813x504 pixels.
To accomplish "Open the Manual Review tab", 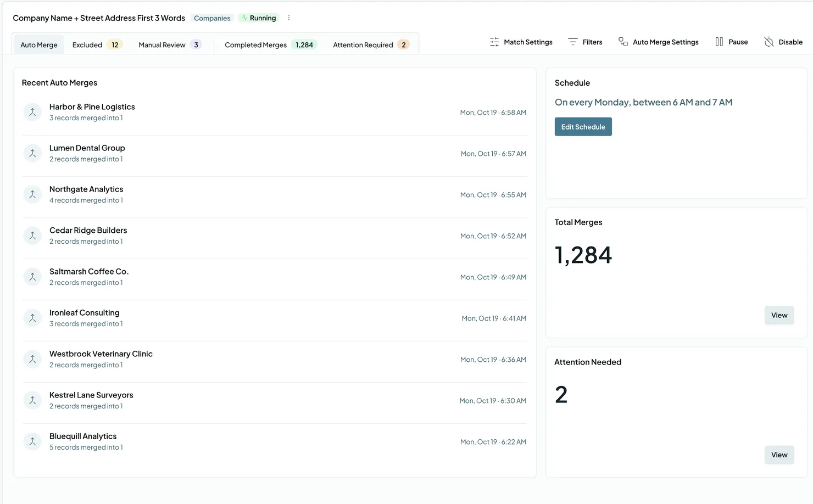I will (170, 45).
